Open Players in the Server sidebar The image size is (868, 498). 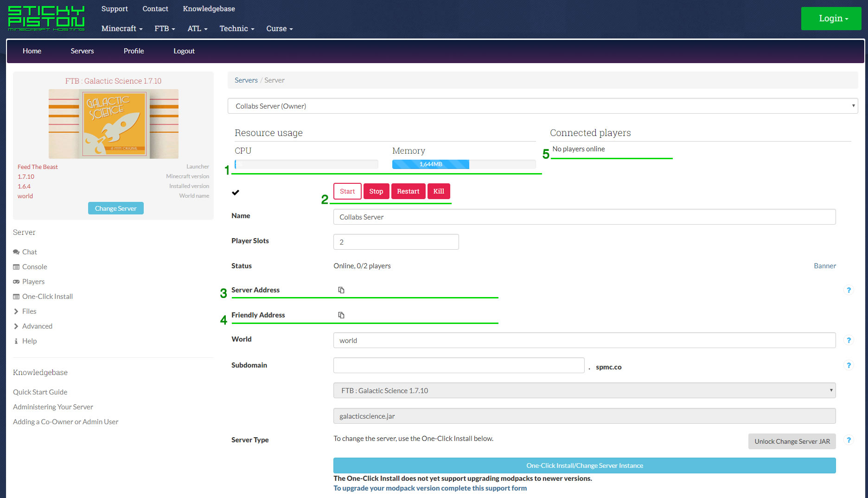(x=33, y=282)
